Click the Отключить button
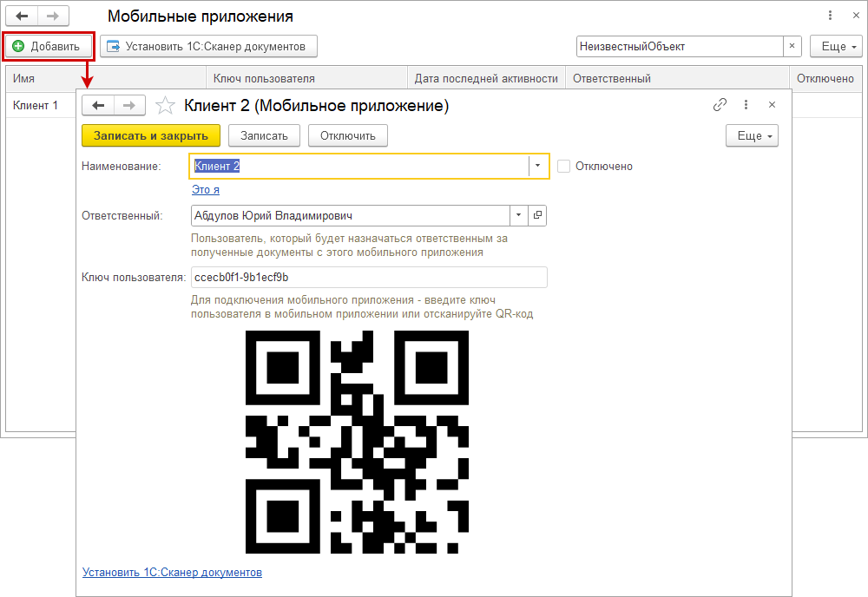Screen dimensions: 868x597 pos(348,135)
